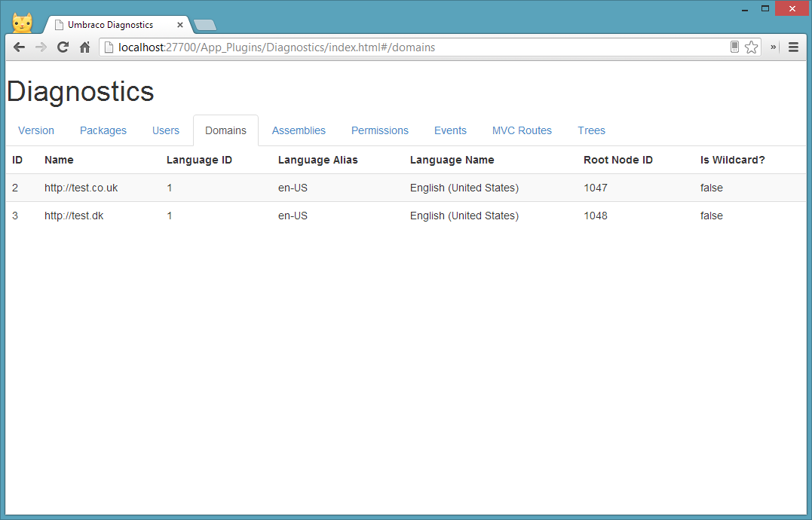Bookmark this page with the star icon
The width and height of the screenshot is (812, 520).
coord(752,47)
